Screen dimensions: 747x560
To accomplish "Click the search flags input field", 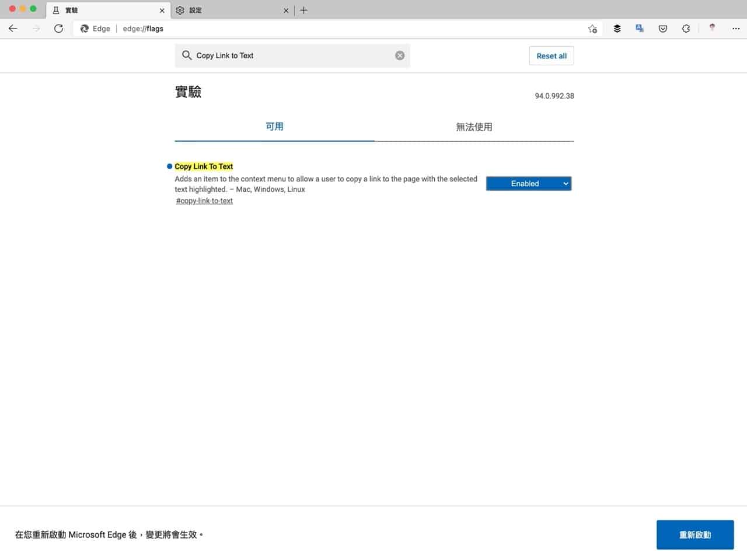I will coord(292,55).
